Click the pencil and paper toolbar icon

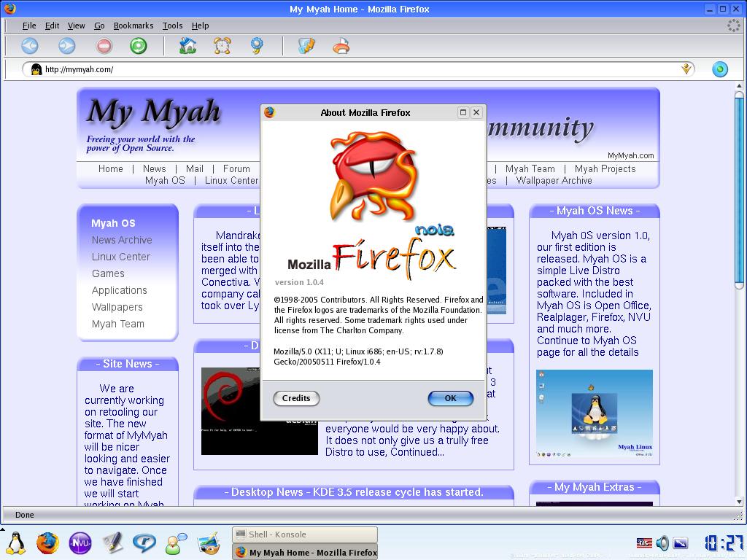tap(307, 46)
